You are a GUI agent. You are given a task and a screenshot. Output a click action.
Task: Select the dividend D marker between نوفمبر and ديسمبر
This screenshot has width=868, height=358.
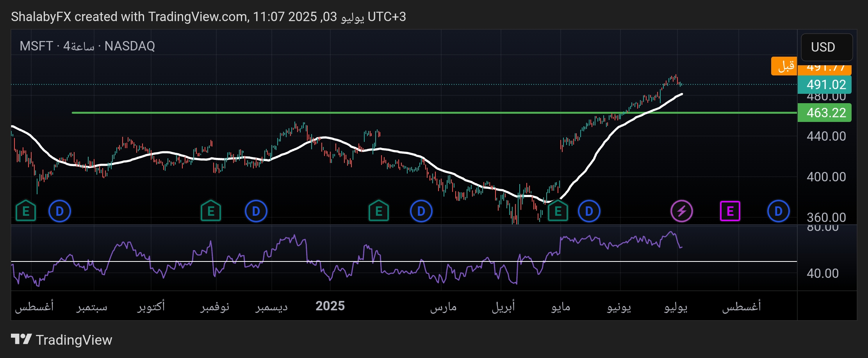click(256, 211)
